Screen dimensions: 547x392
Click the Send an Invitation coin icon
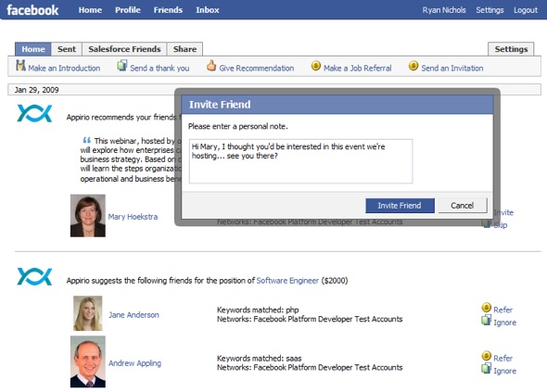click(x=413, y=65)
